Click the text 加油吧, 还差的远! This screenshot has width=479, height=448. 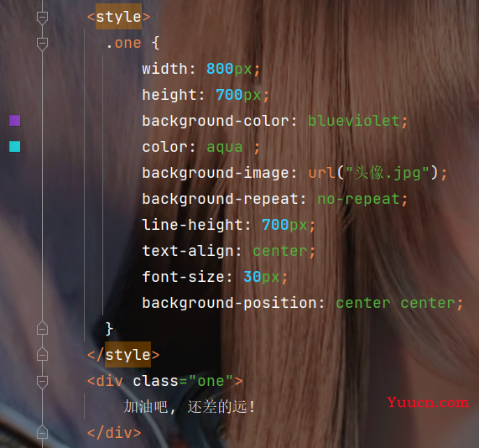[x=190, y=407]
